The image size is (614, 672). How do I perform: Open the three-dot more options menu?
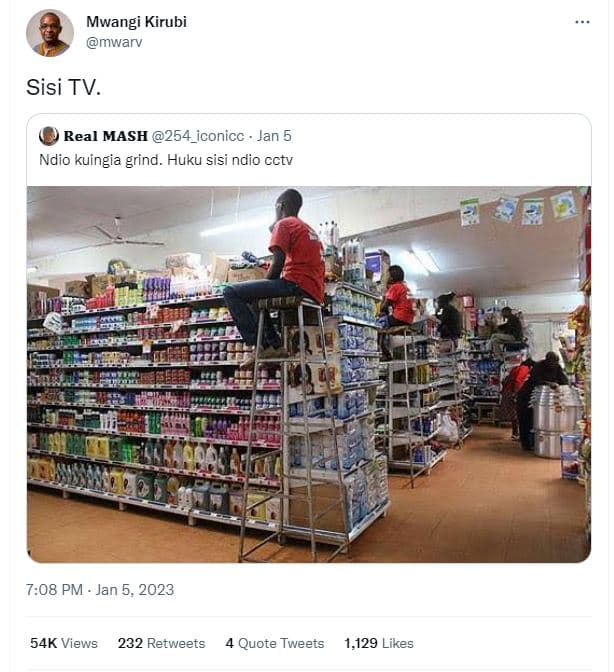click(x=582, y=22)
